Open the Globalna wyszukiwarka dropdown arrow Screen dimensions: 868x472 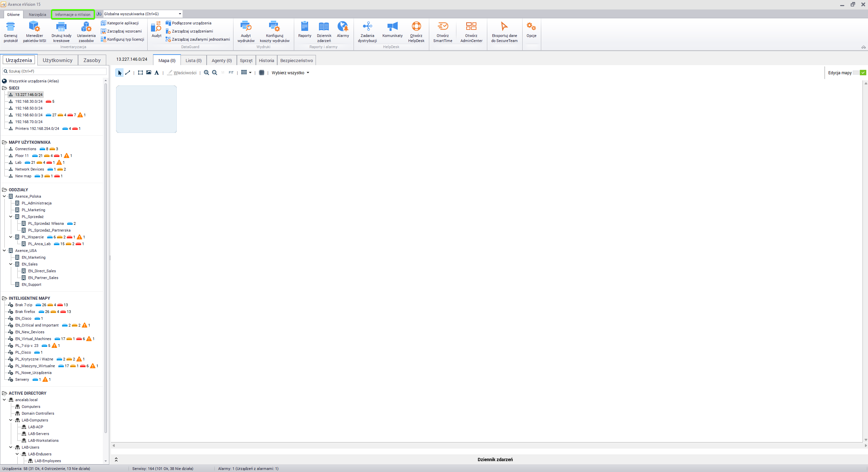pyautogui.click(x=180, y=14)
